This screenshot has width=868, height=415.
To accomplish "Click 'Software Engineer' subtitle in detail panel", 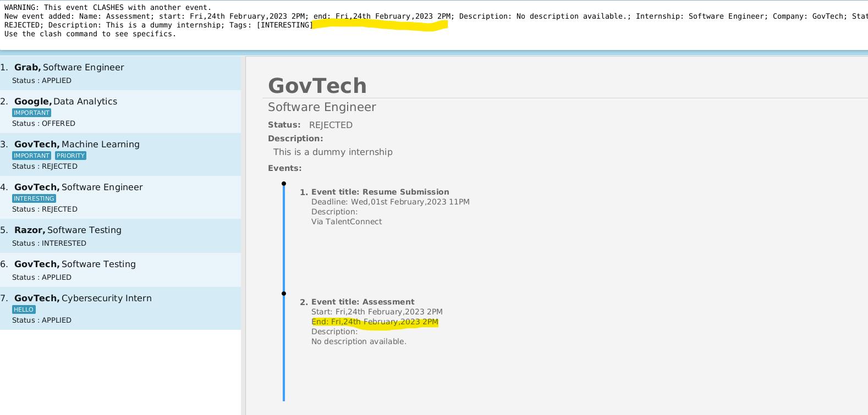I will click(322, 107).
